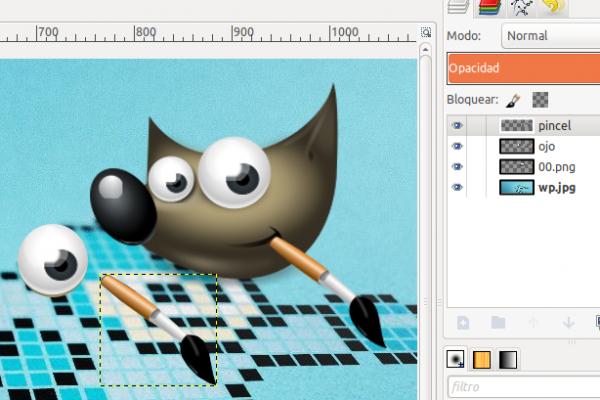
Task: Click the zoom navigation icon by ruler
Action: click(426, 32)
